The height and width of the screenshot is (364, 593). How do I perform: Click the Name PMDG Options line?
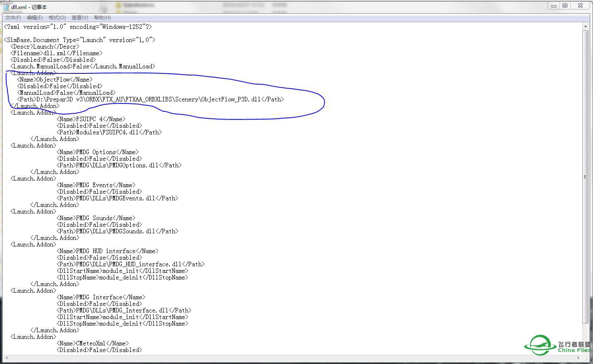(98, 152)
